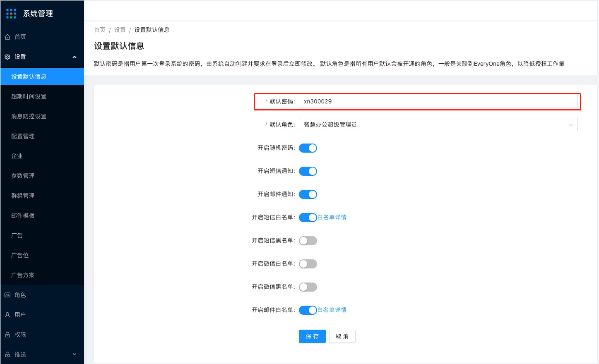This screenshot has height=364, width=599.
Task: Click the 取消 button
Action: pyautogui.click(x=342, y=336)
